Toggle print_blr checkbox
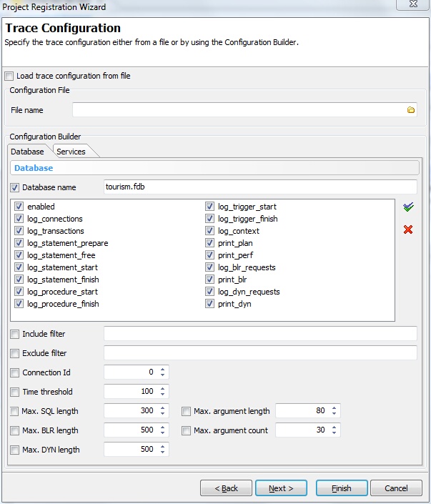 (209, 280)
